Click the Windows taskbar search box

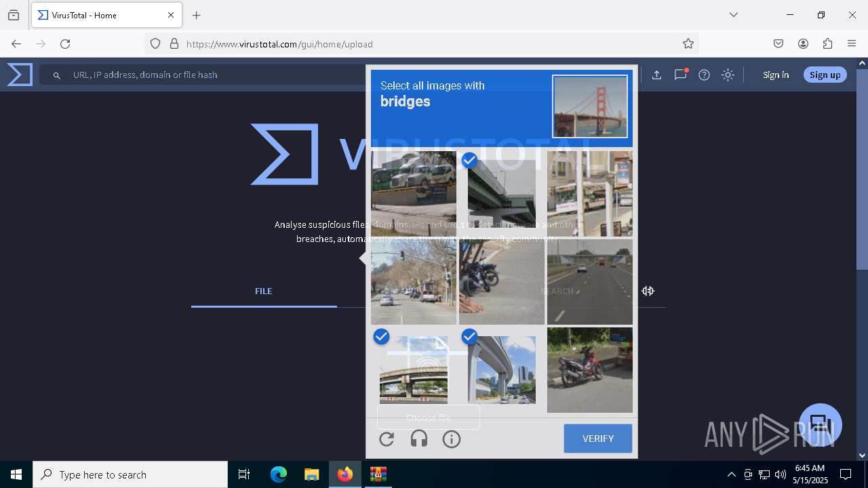130,474
